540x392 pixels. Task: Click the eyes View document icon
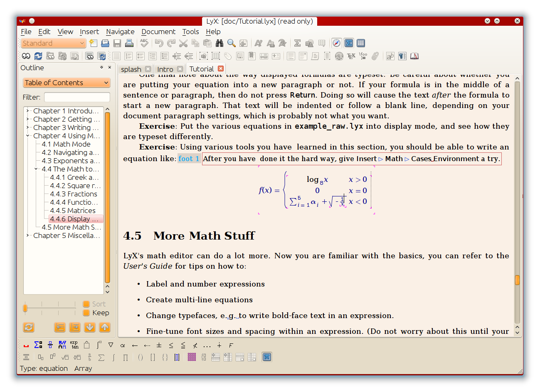(26, 56)
